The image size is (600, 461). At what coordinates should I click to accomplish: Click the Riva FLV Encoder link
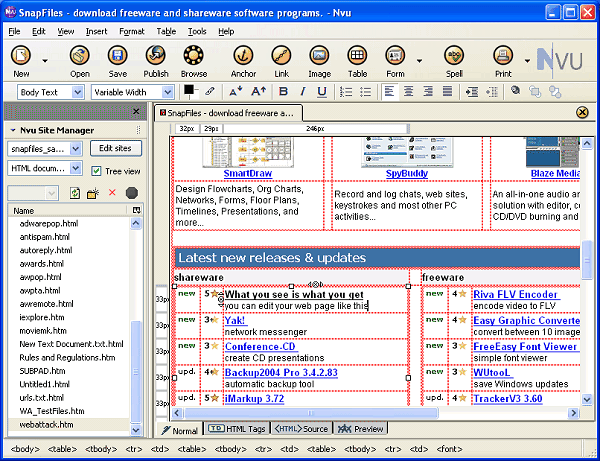515,294
